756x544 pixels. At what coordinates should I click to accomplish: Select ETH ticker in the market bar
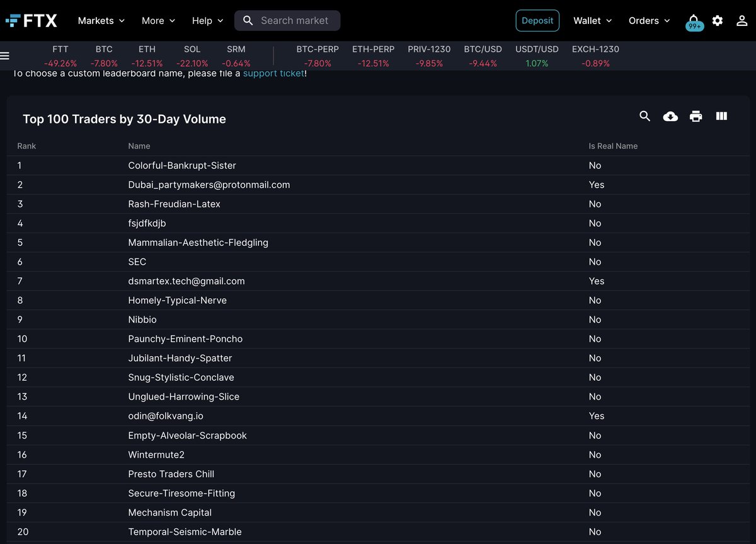tap(147, 56)
